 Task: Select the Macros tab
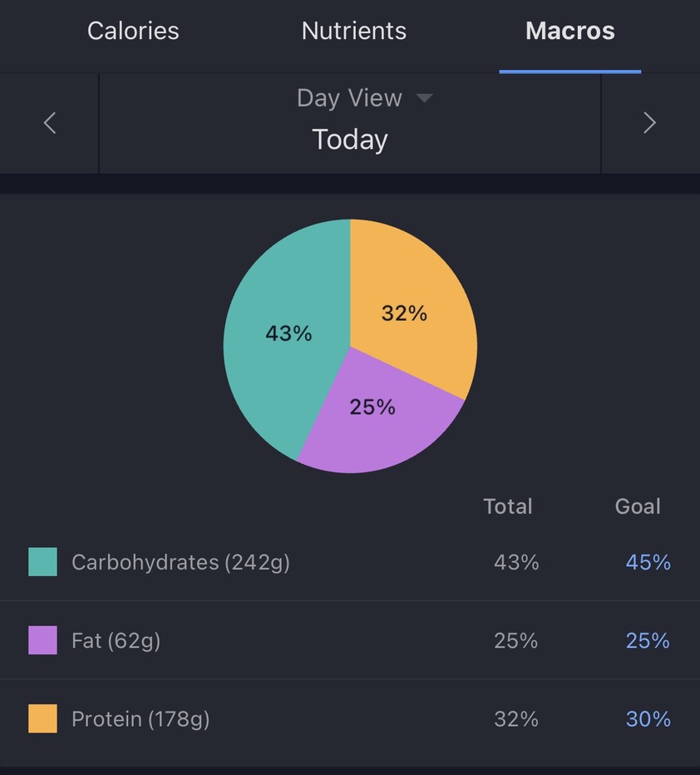coord(570,31)
